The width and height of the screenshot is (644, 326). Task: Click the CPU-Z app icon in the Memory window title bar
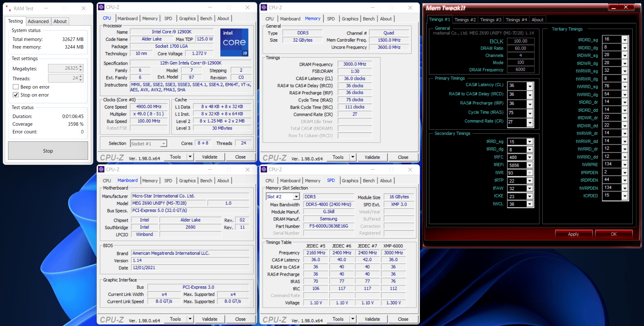tap(264, 7)
